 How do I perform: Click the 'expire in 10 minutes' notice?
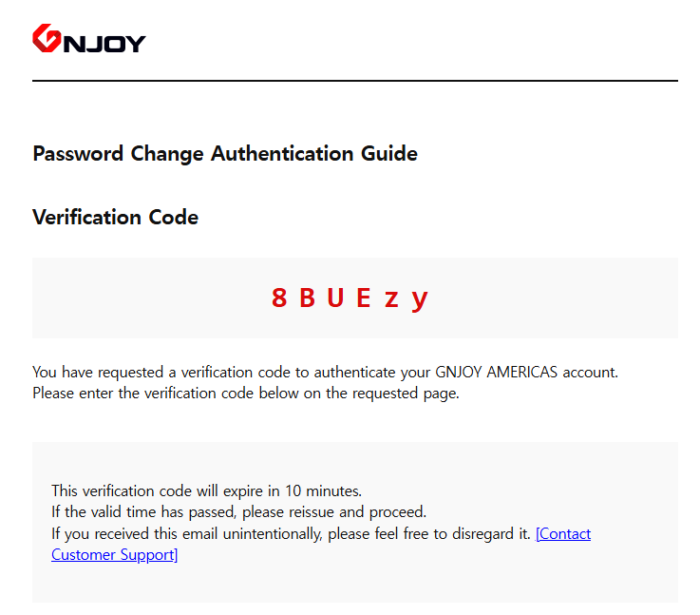tap(206, 490)
